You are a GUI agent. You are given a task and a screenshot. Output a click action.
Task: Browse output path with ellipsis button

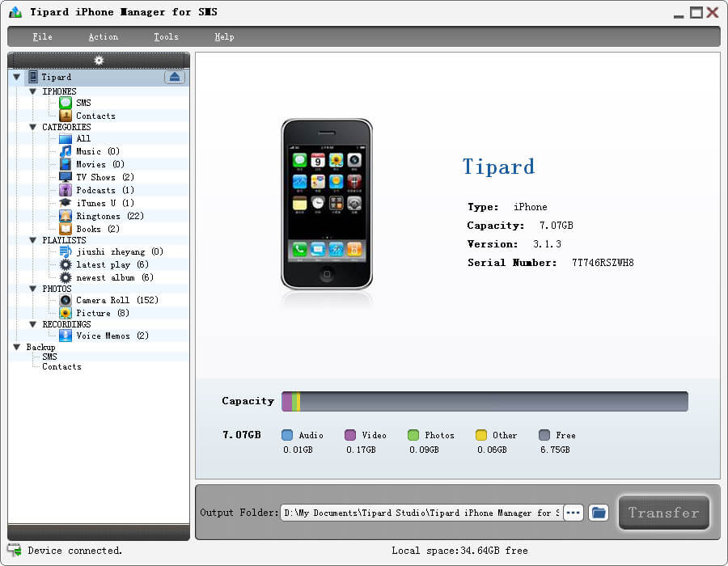coord(574,513)
